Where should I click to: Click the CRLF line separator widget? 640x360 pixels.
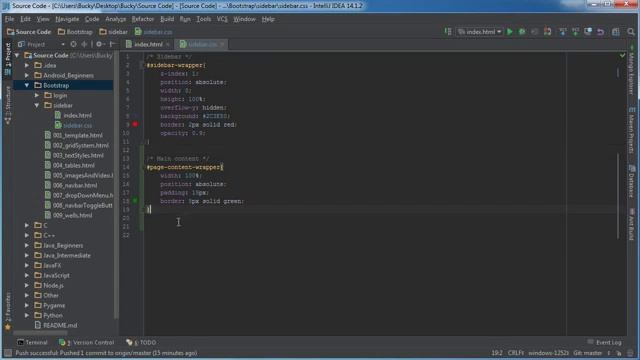(516, 353)
